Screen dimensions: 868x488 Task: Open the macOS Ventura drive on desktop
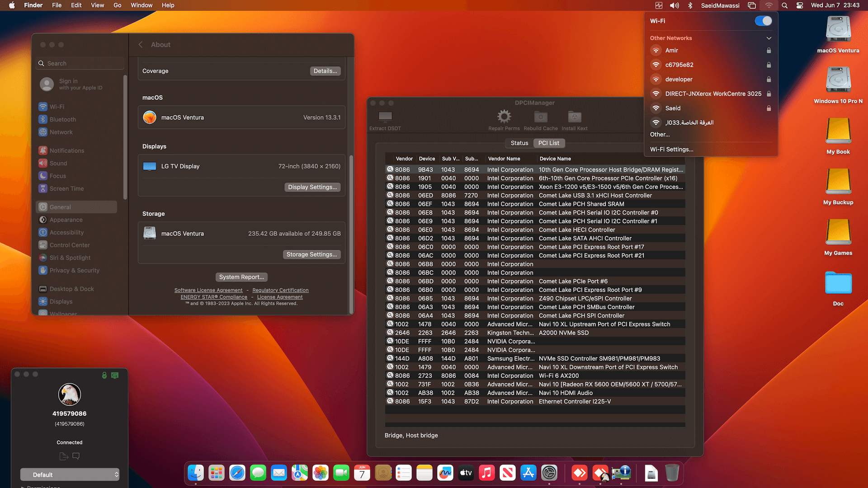pos(838,34)
